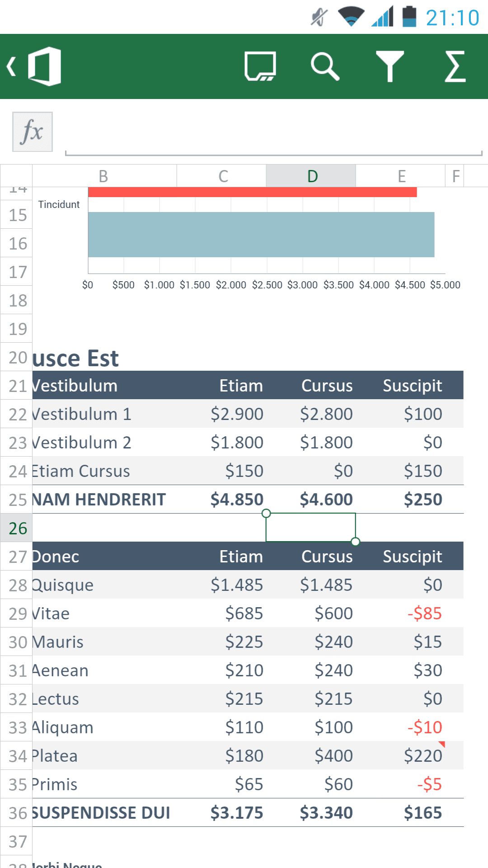Tap the fx function button

pos(33,132)
